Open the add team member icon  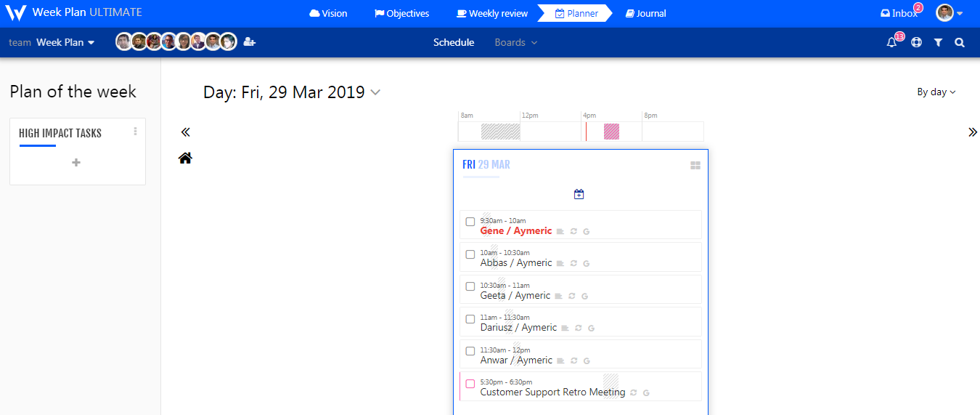pyautogui.click(x=250, y=42)
